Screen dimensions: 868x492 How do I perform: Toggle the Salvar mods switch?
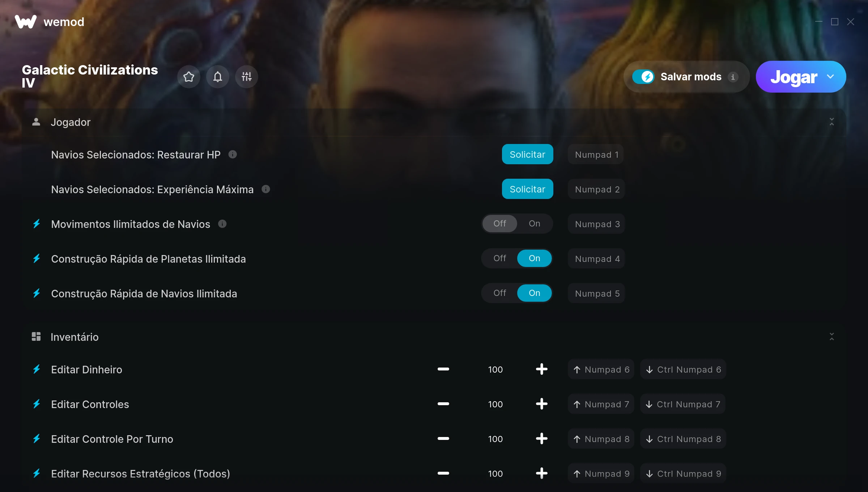point(643,77)
